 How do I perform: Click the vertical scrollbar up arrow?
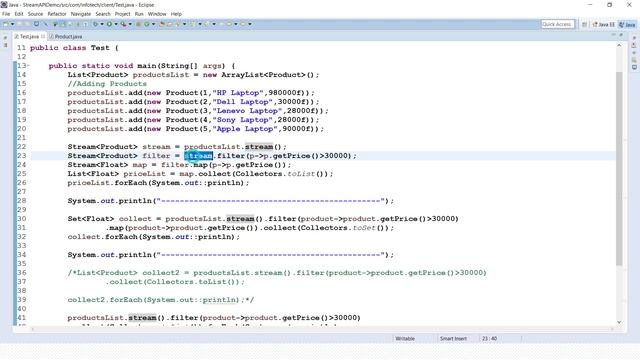click(x=619, y=46)
